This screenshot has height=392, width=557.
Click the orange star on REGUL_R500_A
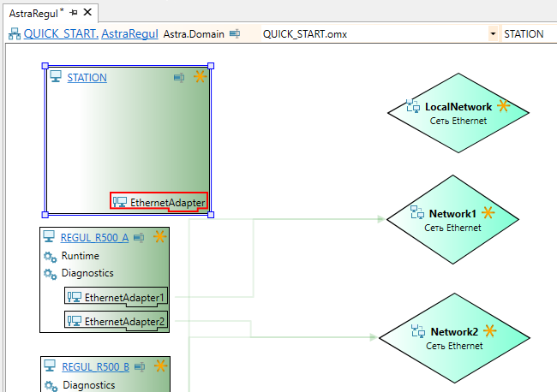[159, 237]
